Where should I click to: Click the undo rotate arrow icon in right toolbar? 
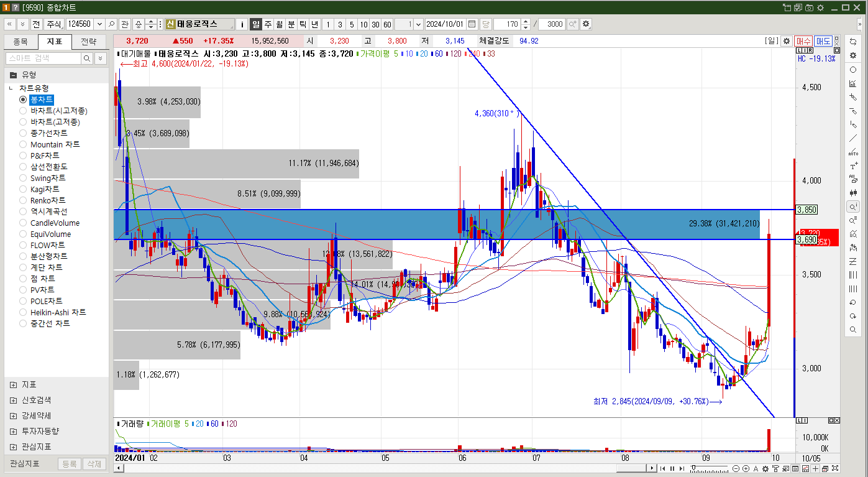(x=853, y=302)
